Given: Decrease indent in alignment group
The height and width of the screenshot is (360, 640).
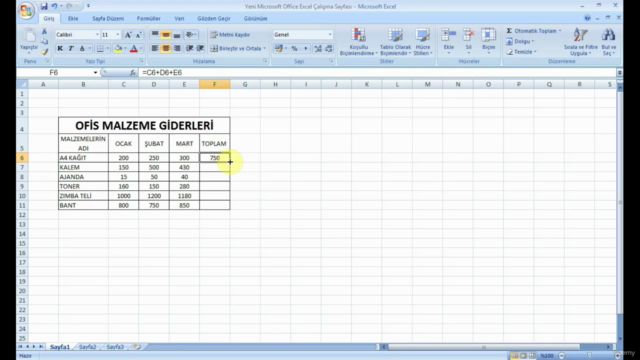Looking at the screenshot, I should 189,48.
